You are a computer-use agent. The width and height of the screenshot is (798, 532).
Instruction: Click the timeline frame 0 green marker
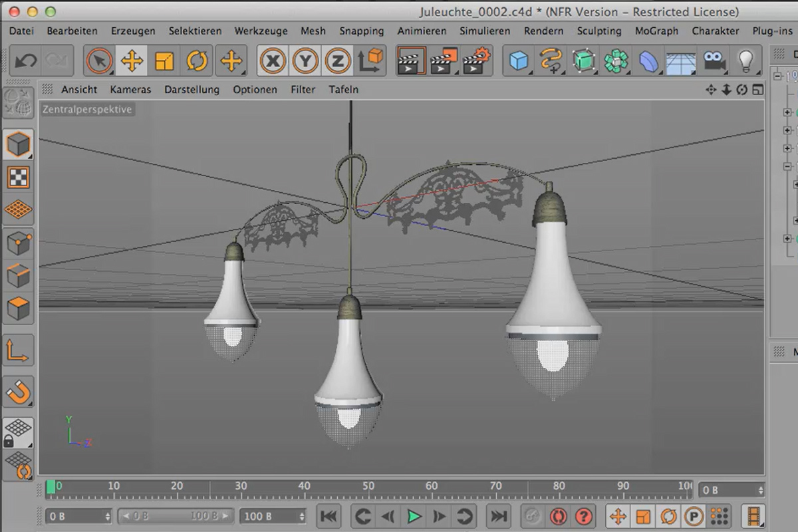pos(51,487)
